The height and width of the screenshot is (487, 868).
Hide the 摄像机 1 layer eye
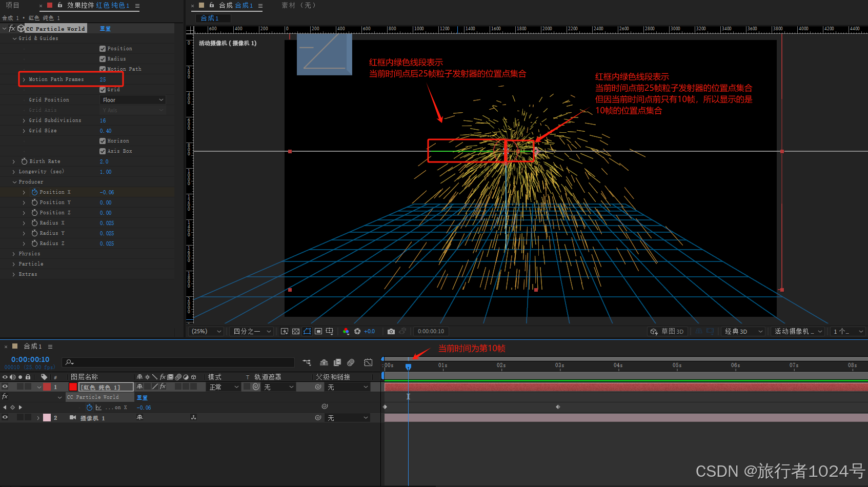click(5, 418)
